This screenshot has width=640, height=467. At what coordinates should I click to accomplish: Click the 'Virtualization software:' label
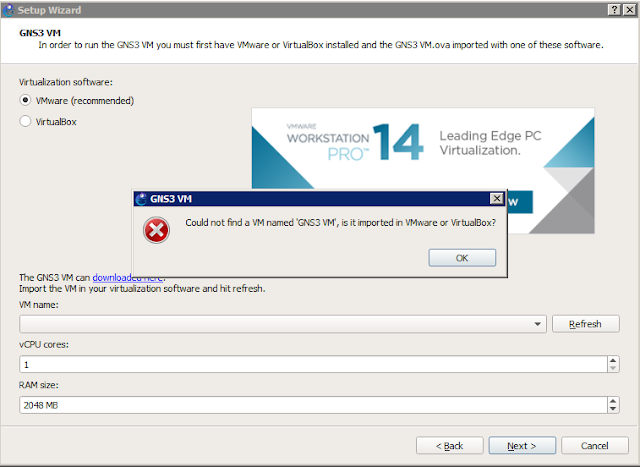click(x=66, y=82)
